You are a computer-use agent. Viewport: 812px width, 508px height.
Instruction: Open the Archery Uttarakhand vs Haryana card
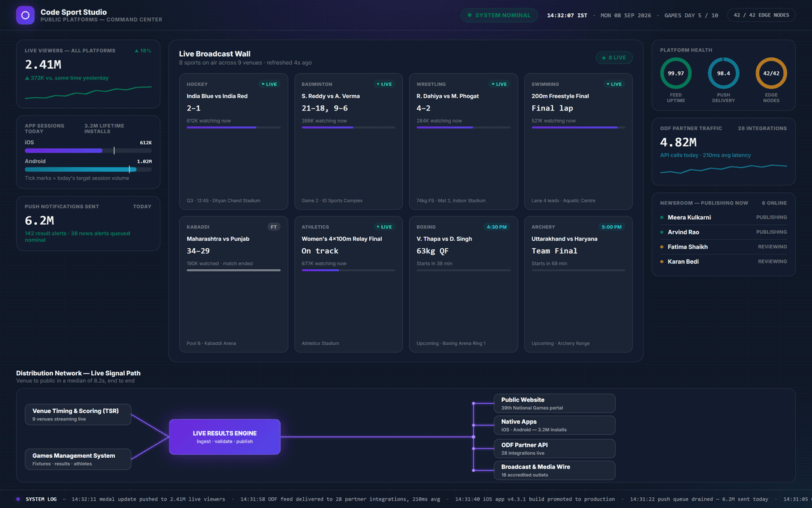579,284
